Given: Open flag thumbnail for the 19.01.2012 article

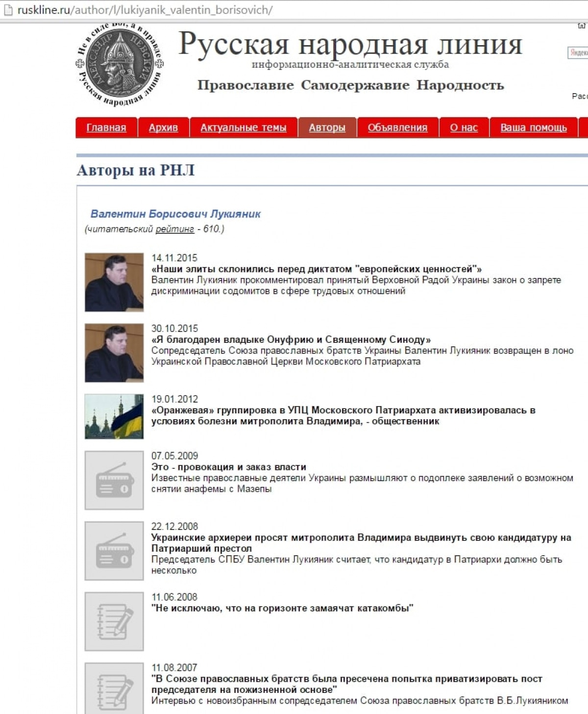Looking at the screenshot, I should 114,416.
